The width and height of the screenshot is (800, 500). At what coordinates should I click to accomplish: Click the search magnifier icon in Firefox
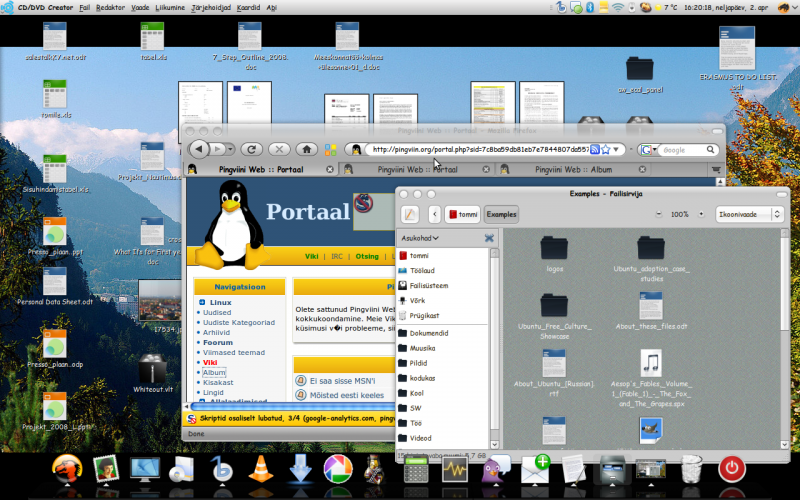[x=710, y=150]
